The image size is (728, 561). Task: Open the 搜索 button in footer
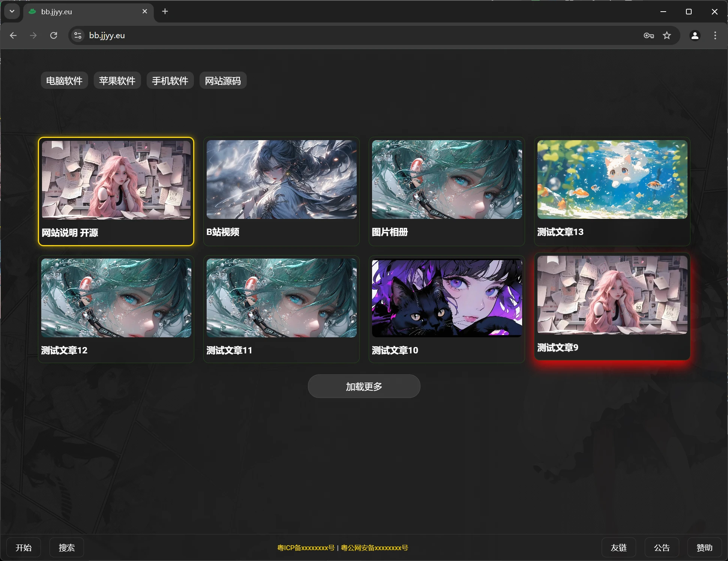tap(67, 548)
